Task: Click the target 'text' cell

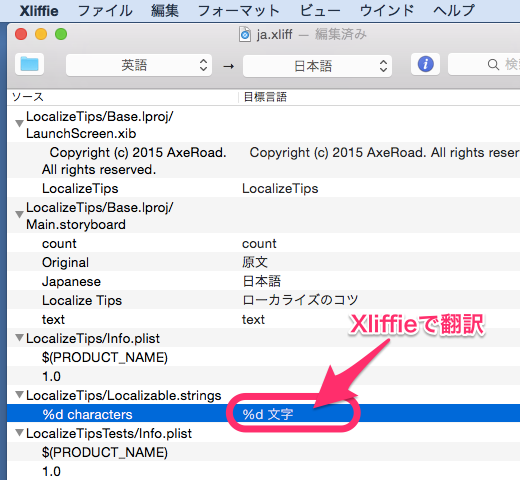Action: pyautogui.click(x=253, y=319)
